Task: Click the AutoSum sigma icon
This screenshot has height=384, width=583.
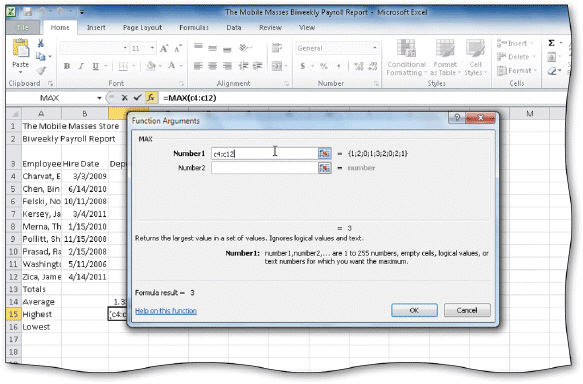Action: (551, 43)
